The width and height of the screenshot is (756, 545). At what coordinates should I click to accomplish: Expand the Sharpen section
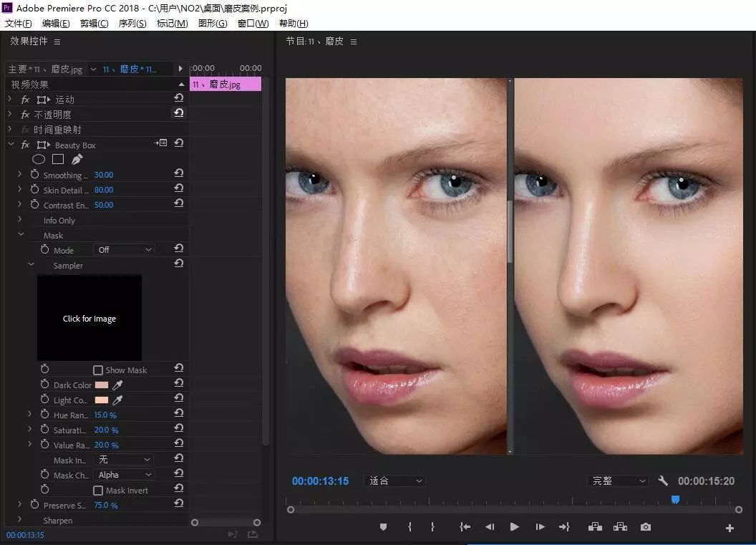tap(19, 520)
